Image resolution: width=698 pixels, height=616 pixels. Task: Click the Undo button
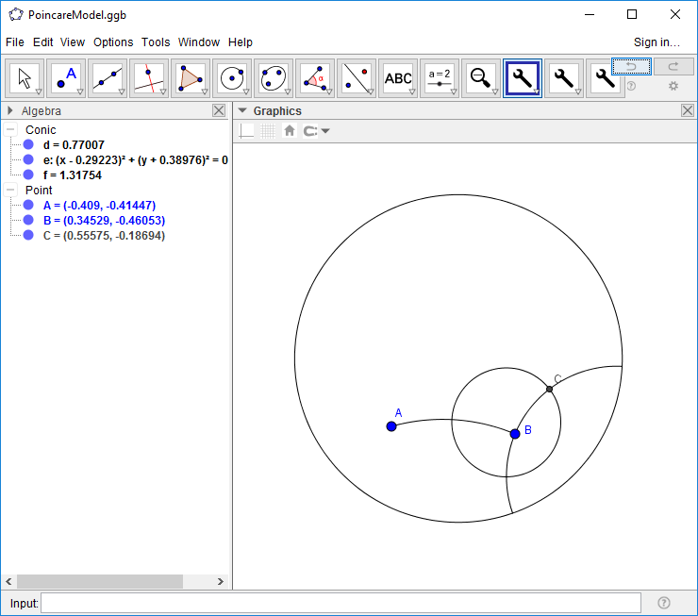tap(631, 66)
